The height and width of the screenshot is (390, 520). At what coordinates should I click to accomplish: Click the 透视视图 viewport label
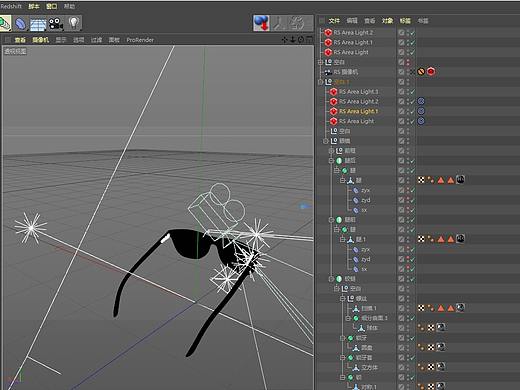tap(15, 51)
